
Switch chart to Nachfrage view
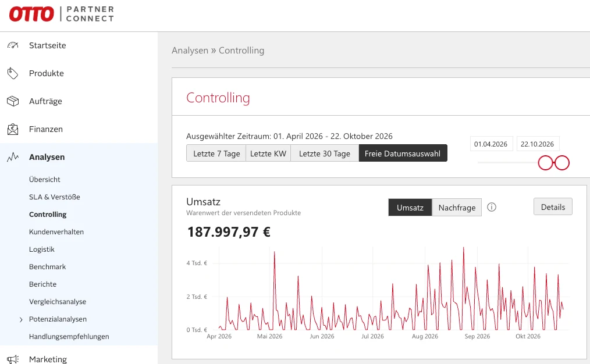coord(457,207)
